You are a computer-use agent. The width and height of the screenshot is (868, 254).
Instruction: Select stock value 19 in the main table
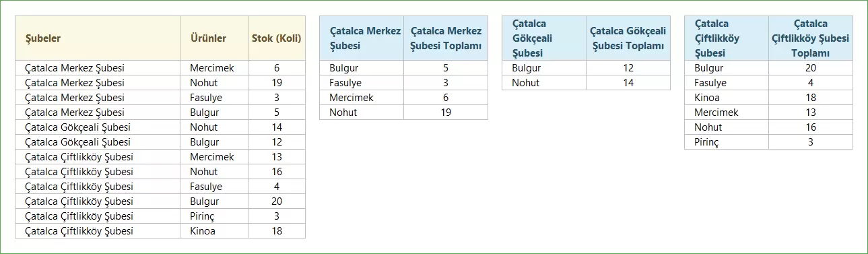point(277,83)
